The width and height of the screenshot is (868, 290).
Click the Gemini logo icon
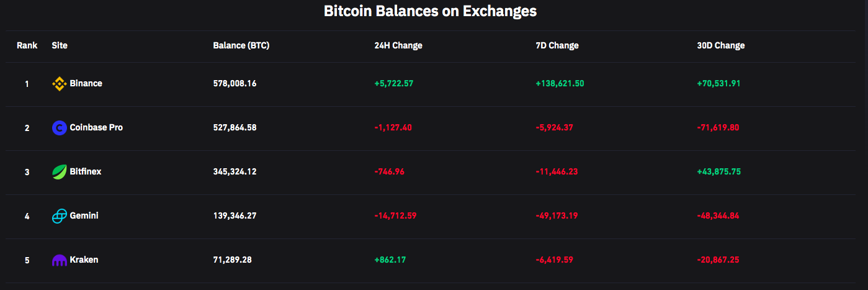[59, 216]
